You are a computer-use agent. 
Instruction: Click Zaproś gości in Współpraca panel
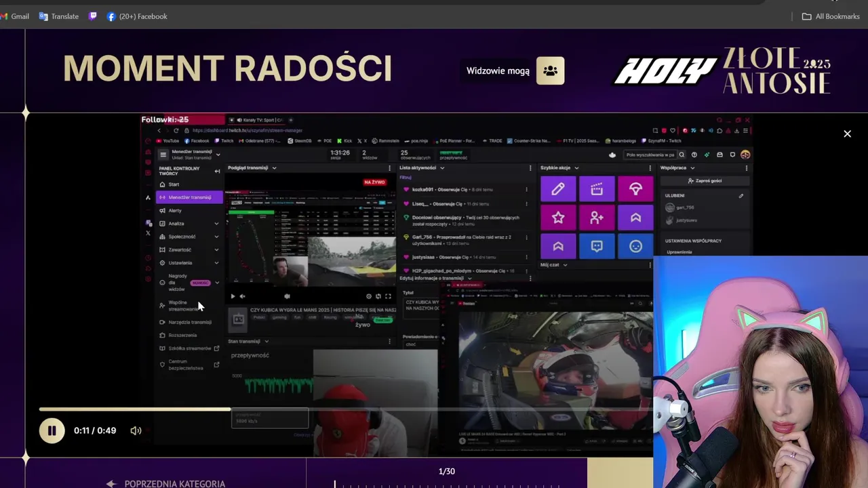click(x=705, y=181)
